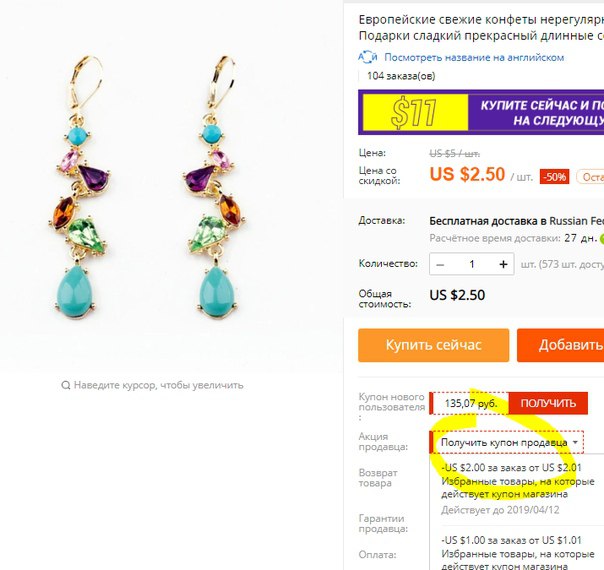604x570 pixels.
Task: Click the 135,07 руб. new user coupon
Action: (x=470, y=403)
